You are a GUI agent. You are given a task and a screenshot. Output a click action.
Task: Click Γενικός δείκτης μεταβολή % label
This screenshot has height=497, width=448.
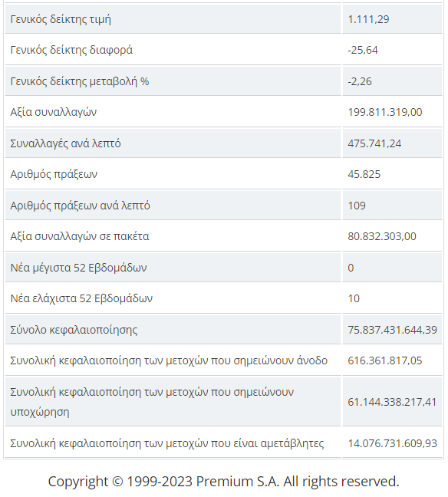click(x=80, y=81)
